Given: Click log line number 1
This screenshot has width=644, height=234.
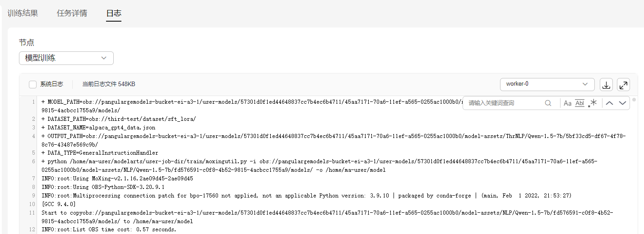Looking at the screenshot, I should [x=33, y=101].
